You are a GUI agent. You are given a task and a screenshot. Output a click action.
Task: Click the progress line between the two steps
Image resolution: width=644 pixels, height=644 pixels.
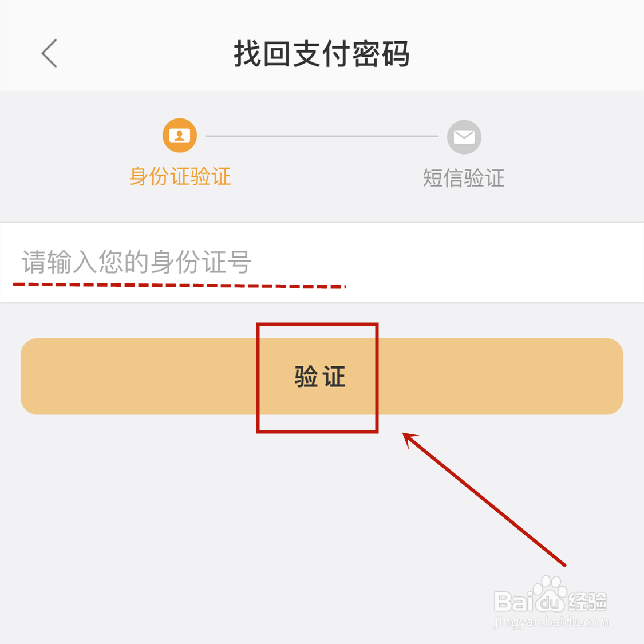click(322, 136)
